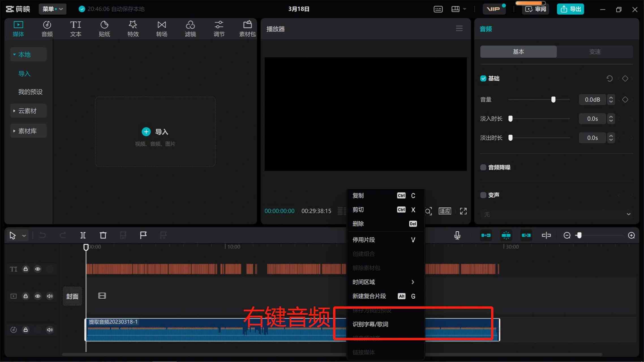The height and width of the screenshot is (362, 644).
Task: Click the split/cut clip tool icon
Action: (83, 235)
